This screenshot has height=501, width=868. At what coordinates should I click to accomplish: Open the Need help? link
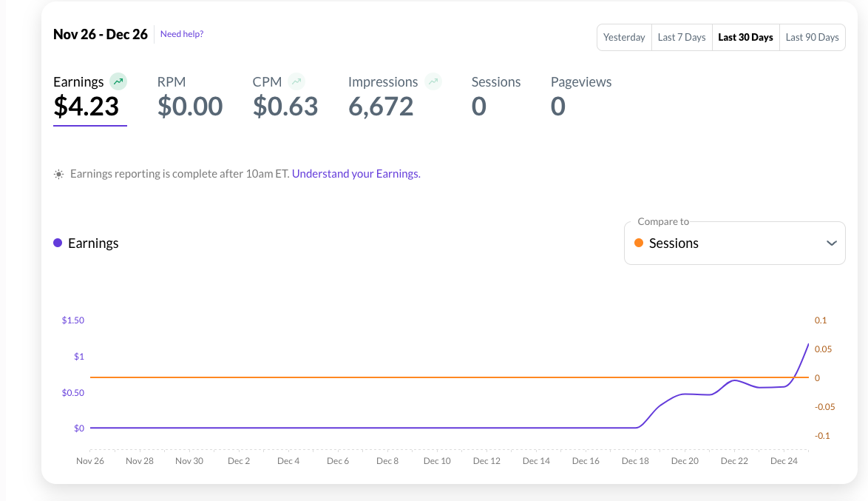point(182,34)
